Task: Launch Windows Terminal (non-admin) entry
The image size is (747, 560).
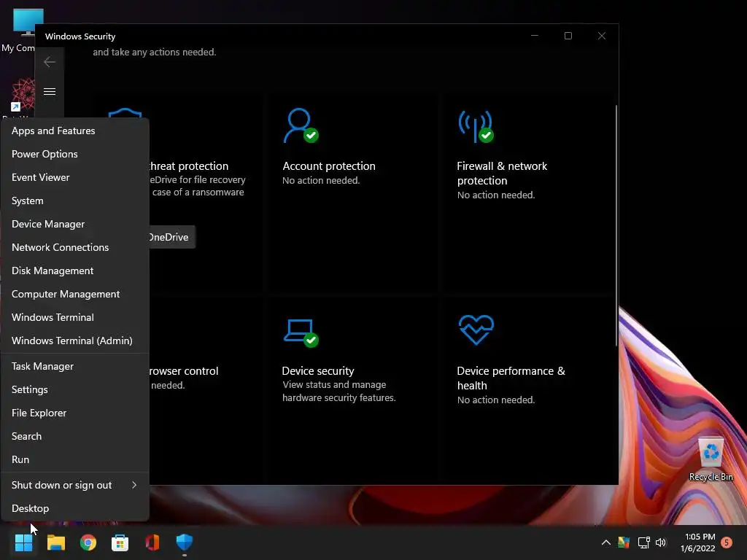Action: click(x=75, y=317)
